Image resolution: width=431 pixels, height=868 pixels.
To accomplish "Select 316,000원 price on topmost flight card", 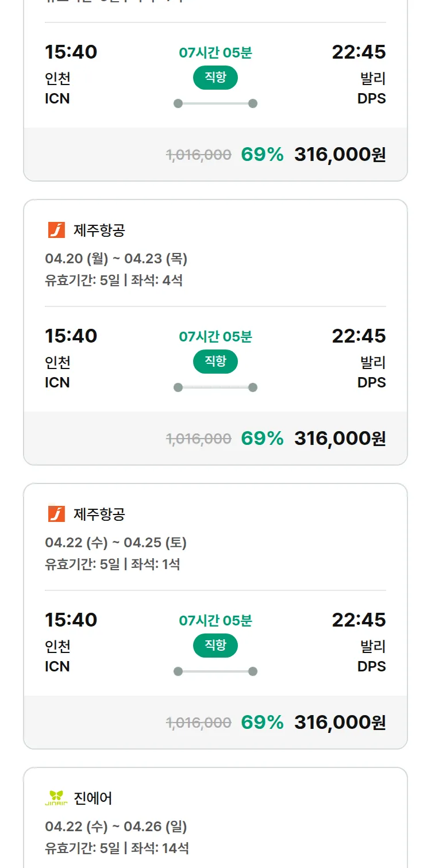I will point(340,155).
